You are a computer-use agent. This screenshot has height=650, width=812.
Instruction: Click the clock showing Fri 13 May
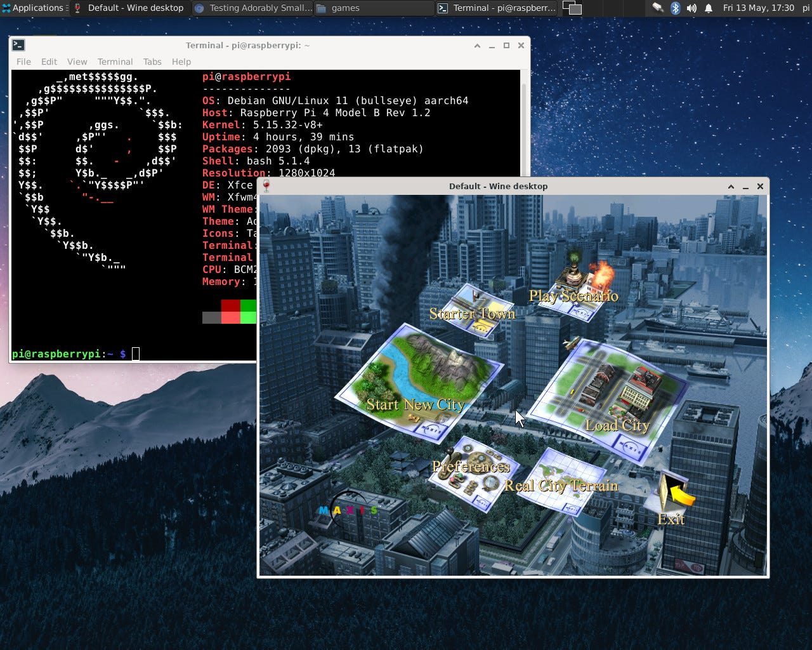pos(758,8)
